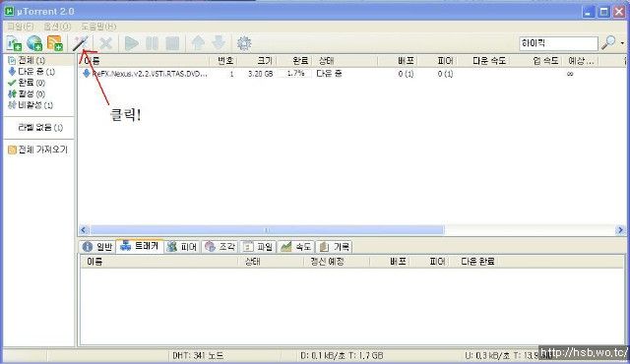The image size is (630, 364).
Task: Move torrent down the queue arrow
Action: point(219,43)
